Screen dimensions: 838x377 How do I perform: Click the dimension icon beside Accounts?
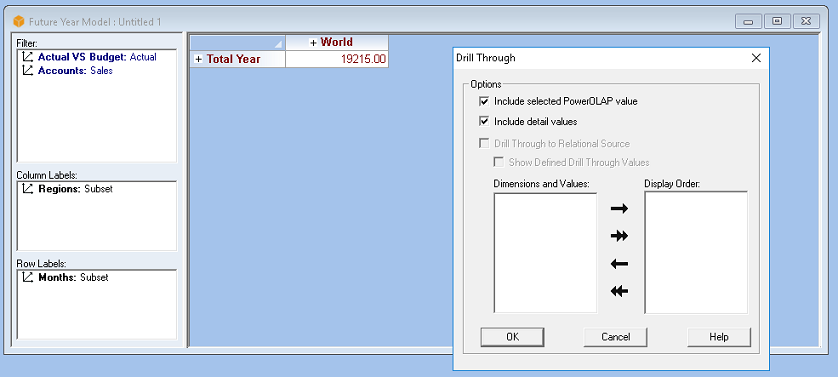coord(28,70)
